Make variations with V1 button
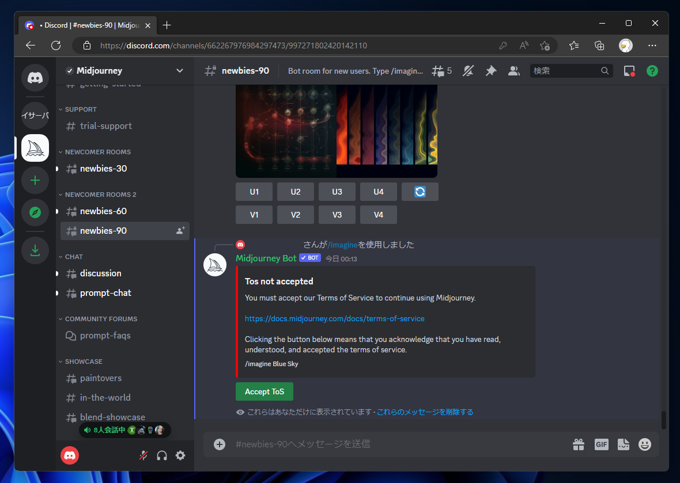 254,215
